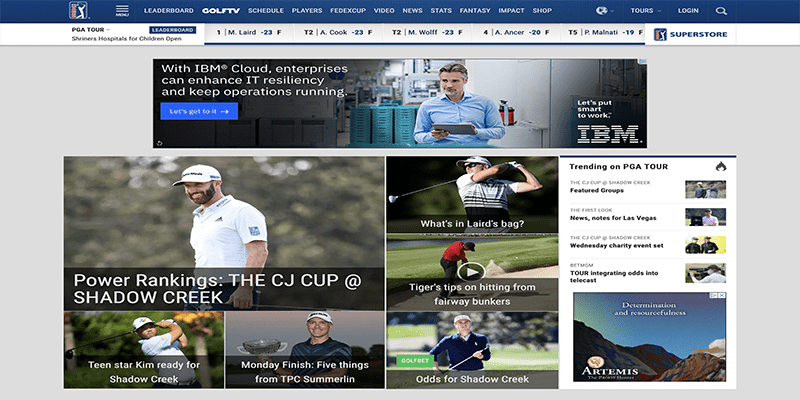Open the PLAYERS nav item
The image size is (800, 400).
(x=307, y=11)
